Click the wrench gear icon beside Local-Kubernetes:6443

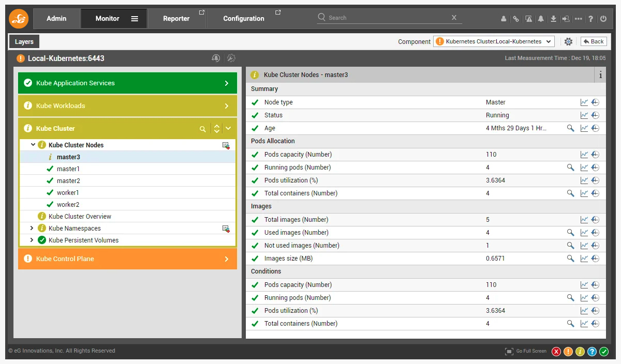[x=231, y=58]
